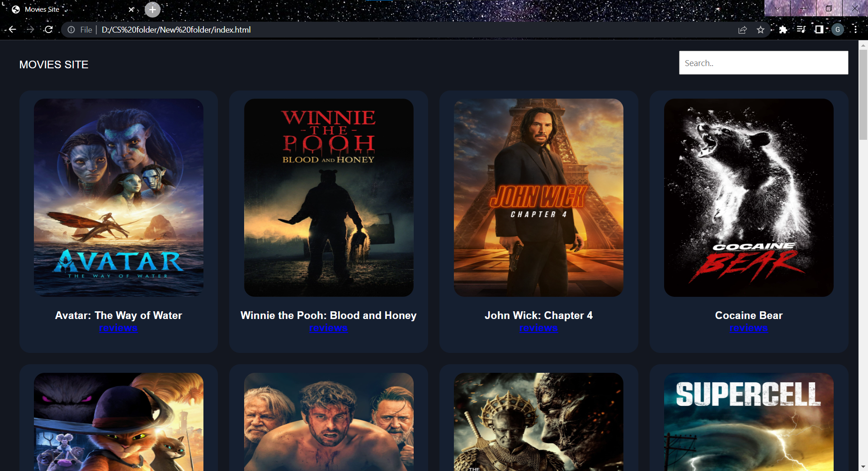Reload the current page
The height and width of the screenshot is (471, 868).
[x=49, y=29]
